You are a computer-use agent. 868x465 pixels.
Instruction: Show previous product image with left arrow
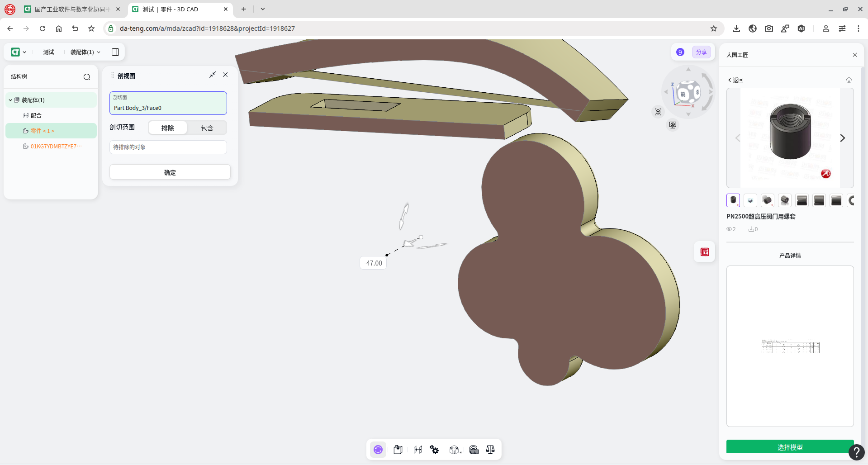click(x=738, y=138)
